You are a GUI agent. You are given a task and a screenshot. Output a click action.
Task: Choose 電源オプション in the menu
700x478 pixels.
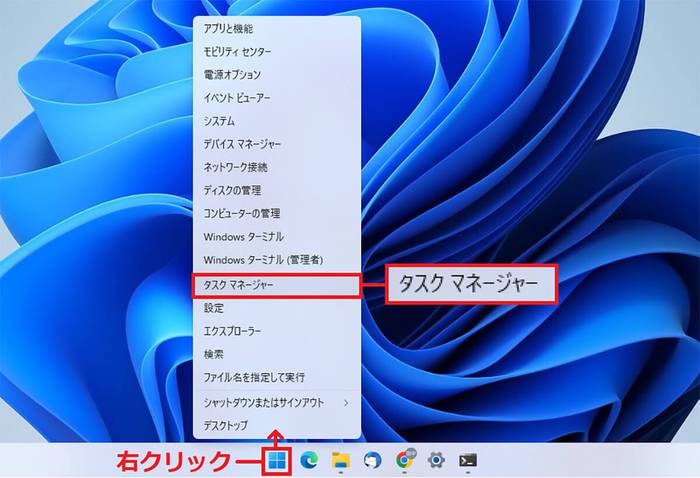tap(277, 75)
